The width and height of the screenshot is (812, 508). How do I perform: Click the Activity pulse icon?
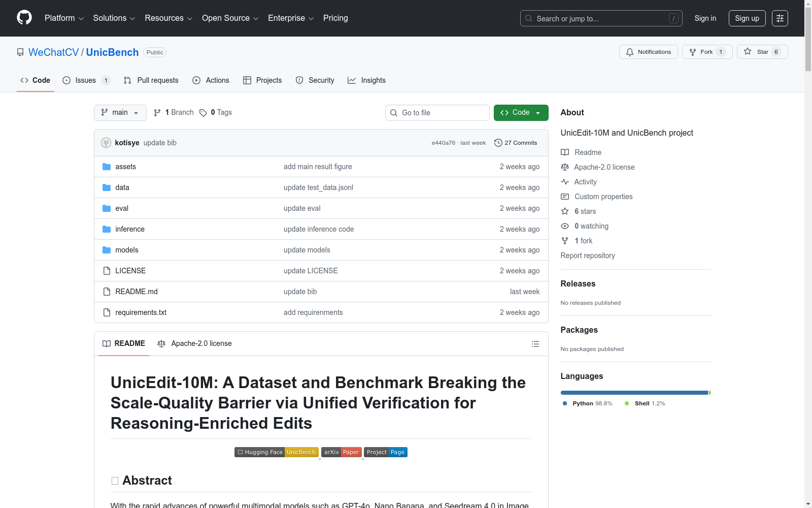pyautogui.click(x=565, y=182)
